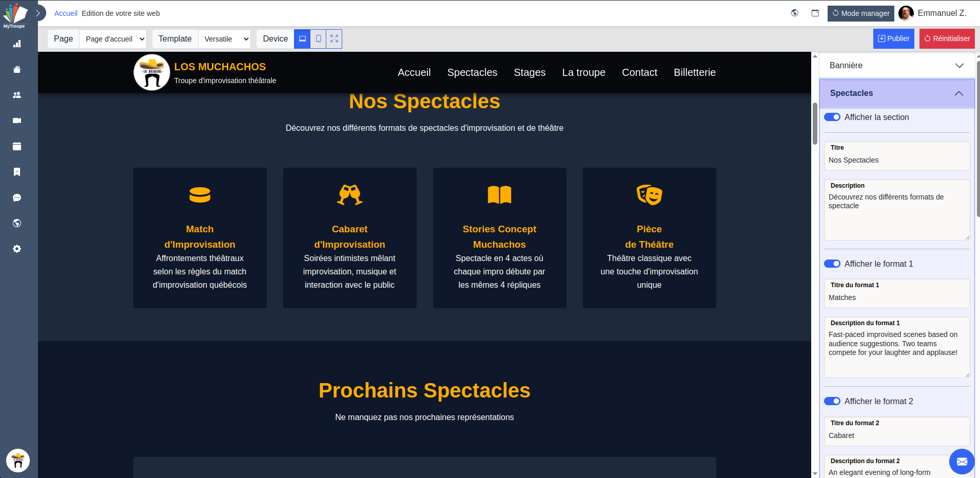
Task: Open the Versatile template dropdown
Action: pos(224,38)
